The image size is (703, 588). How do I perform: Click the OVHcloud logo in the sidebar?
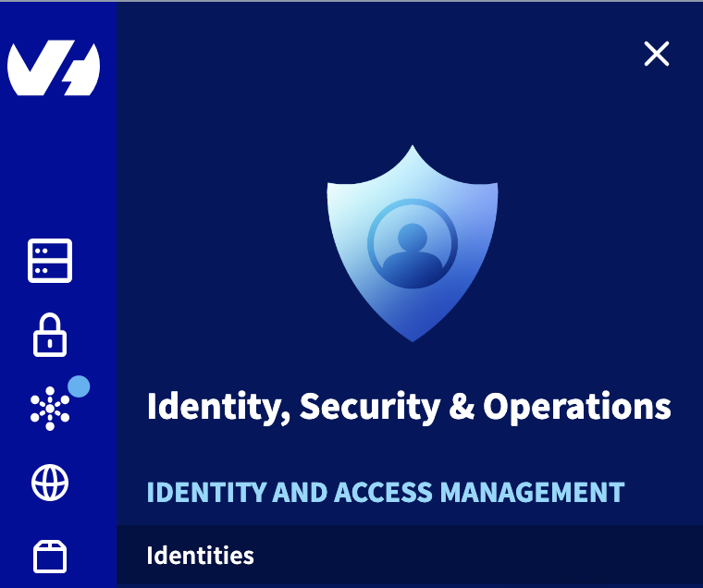54,68
